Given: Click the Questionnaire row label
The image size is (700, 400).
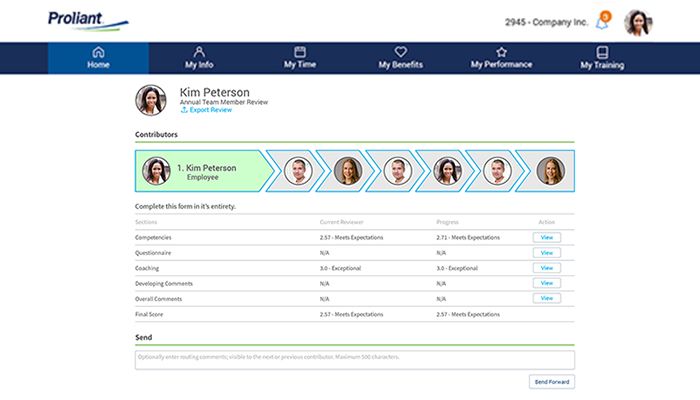Looking at the screenshot, I should [x=153, y=253].
